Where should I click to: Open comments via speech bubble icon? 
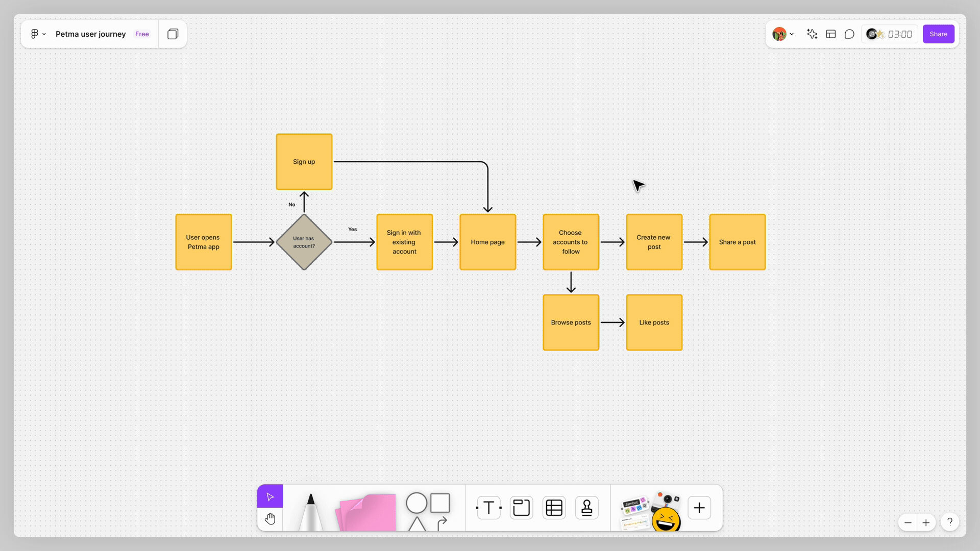point(849,34)
